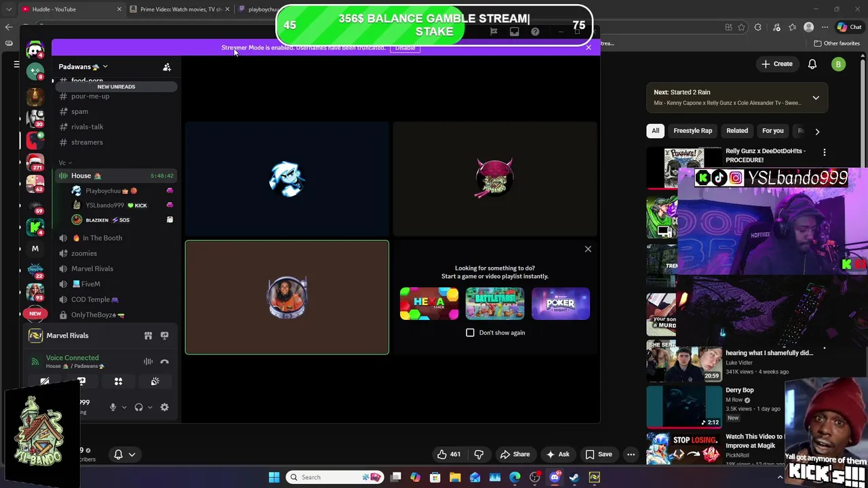Open noise suppression settings beside Voice Connected

148,362
